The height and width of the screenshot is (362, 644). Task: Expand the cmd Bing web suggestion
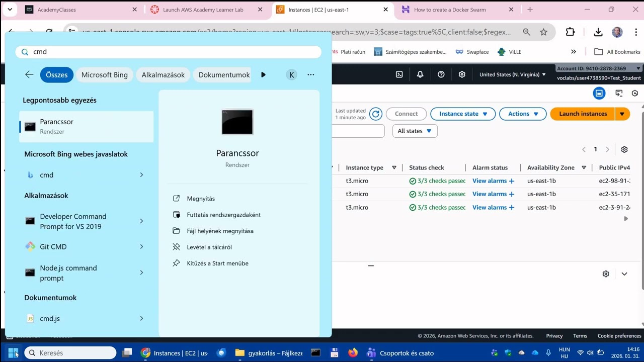coord(141,175)
